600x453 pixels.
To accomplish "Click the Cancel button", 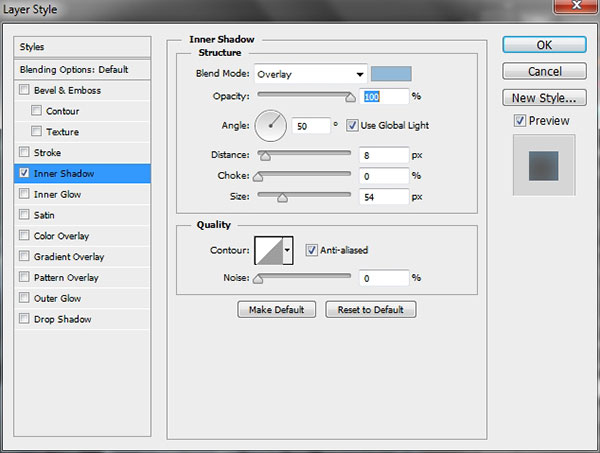I will point(544,71).
